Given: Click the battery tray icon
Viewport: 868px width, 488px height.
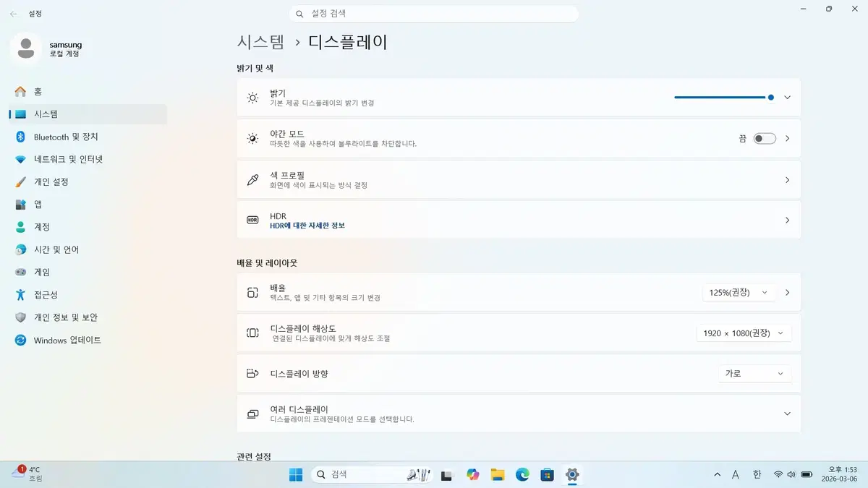Looking at the screenshot, I should pos(805,474).
